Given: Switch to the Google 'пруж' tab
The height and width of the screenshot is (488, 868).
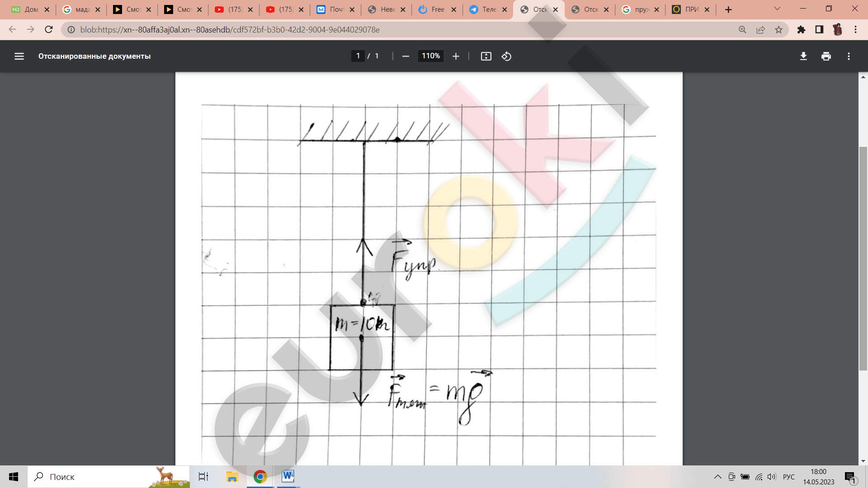Looking at the screenshot, I should pyautogui.click(x=640, y=9).
